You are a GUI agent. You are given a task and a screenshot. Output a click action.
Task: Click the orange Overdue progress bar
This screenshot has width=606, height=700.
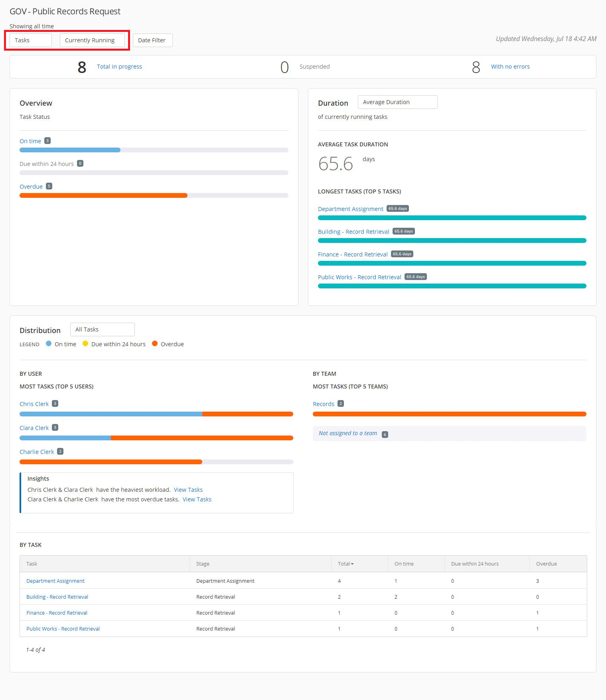click(103, 195)
